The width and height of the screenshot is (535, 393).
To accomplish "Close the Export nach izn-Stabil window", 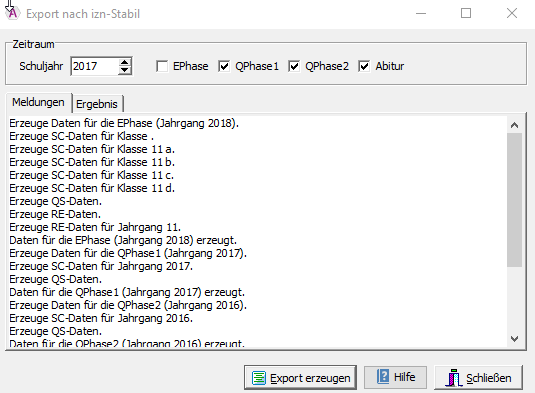I will [x=511, y=14].
